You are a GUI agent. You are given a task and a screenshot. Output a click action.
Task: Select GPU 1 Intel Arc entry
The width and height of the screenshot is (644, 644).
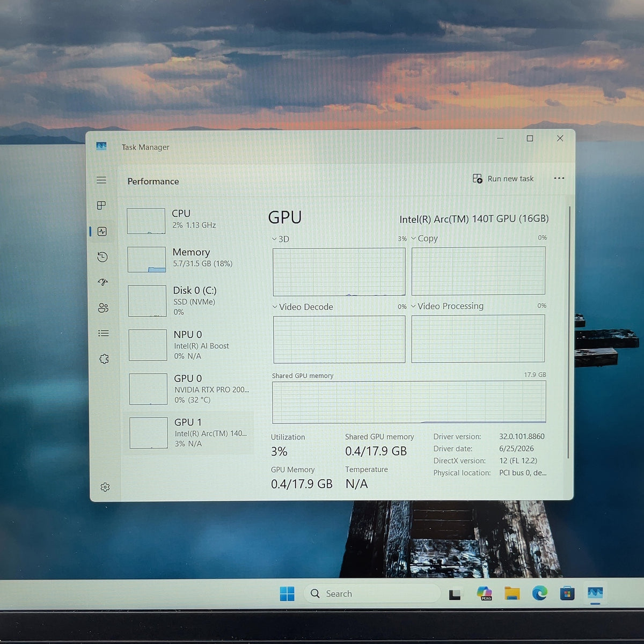coord(189,433)
